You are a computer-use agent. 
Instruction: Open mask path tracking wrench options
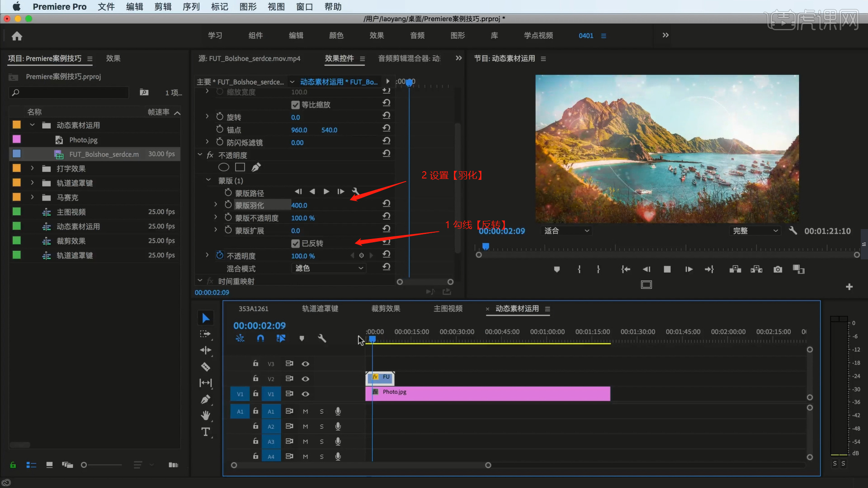pos(355,192)
